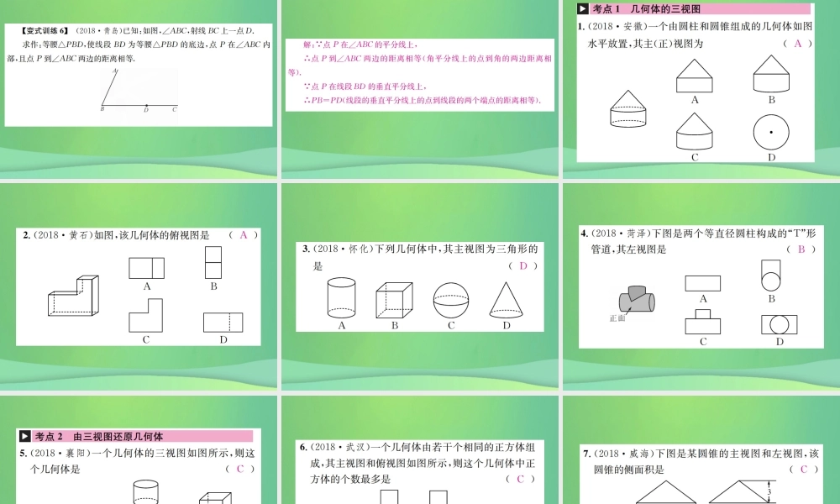Click the answer '( C )' of question 7
840x504 pixels.
(804, 470)
